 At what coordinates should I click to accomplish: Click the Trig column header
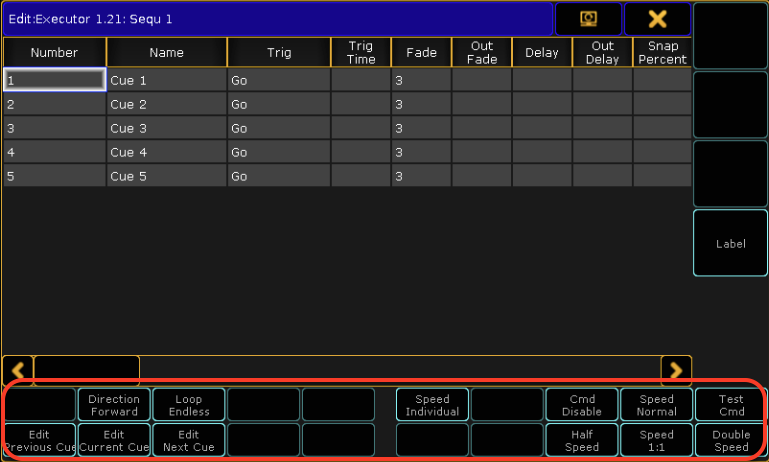click(x=278, y=52)
